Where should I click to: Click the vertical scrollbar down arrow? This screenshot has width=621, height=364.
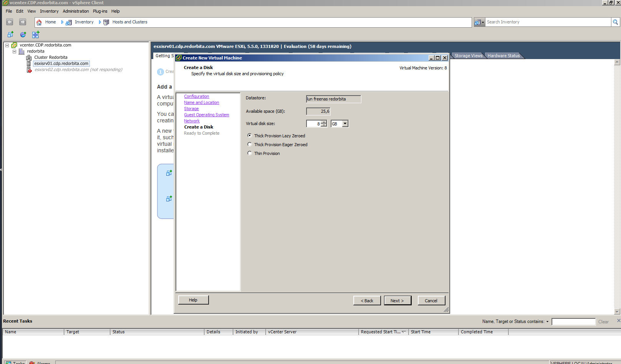(x=617, y=311)
